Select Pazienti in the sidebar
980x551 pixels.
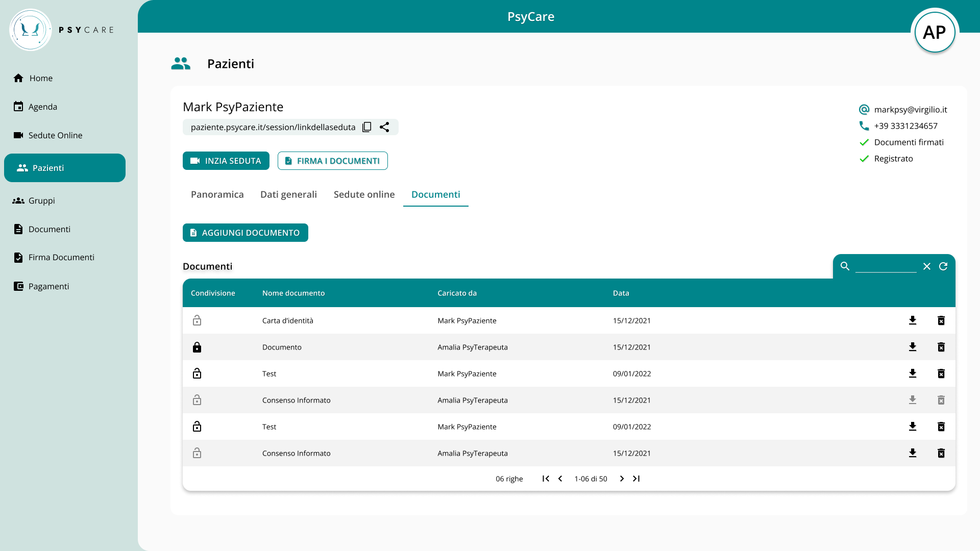pos(65,168)
